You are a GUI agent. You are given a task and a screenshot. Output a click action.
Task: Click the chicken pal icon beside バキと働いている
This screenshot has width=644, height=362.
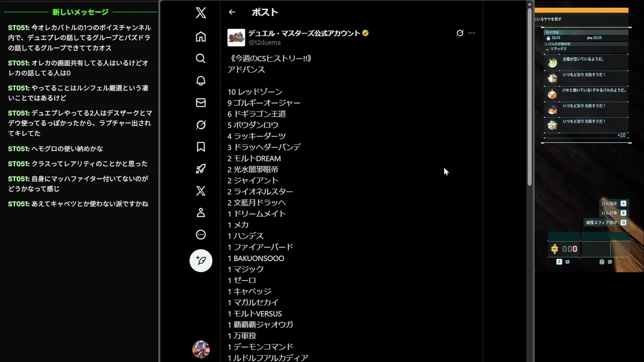(x=552, y=94)
